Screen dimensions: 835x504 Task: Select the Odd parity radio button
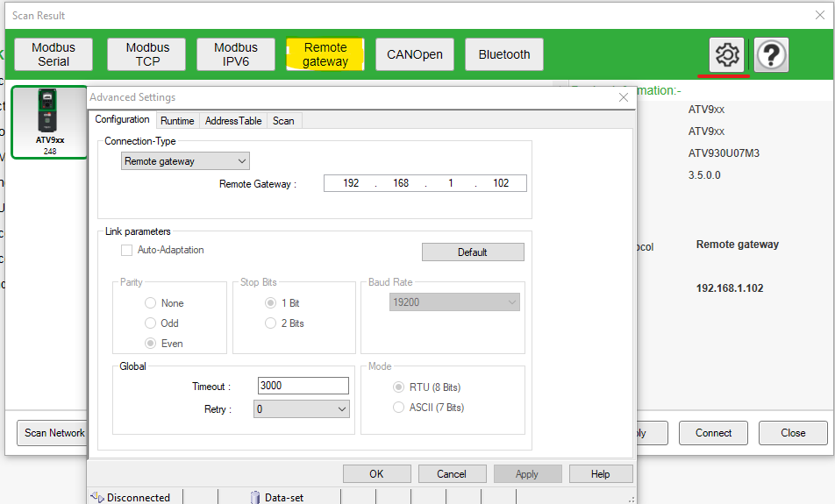click(x=151, y=323)
